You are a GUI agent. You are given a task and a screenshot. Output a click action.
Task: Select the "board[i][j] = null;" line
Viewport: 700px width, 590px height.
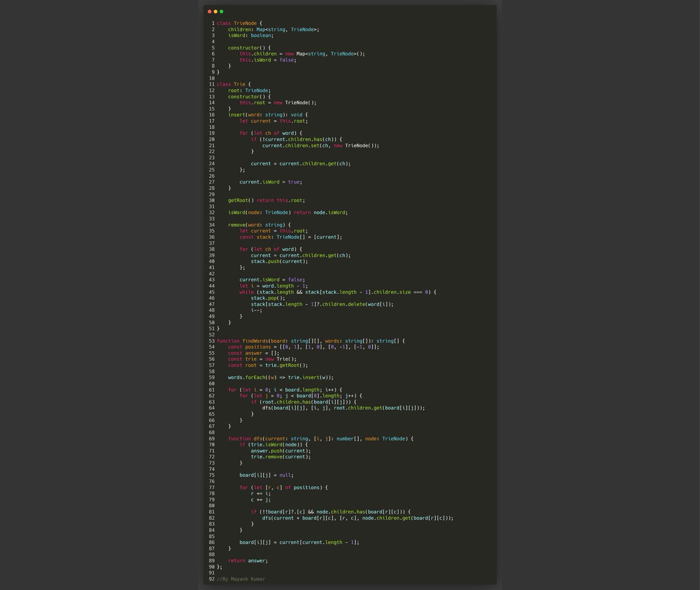click(267, 475)
